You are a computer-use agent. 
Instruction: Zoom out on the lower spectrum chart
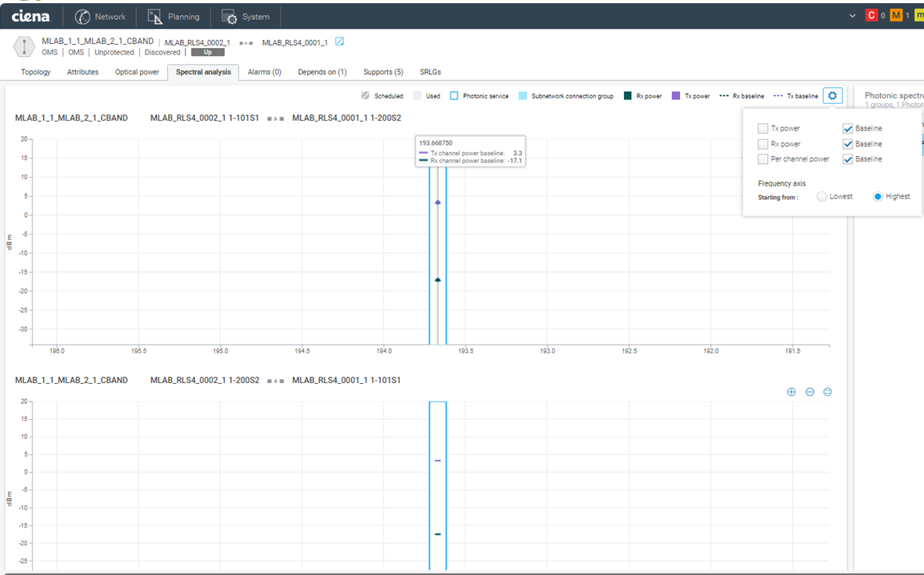(810, 392)
